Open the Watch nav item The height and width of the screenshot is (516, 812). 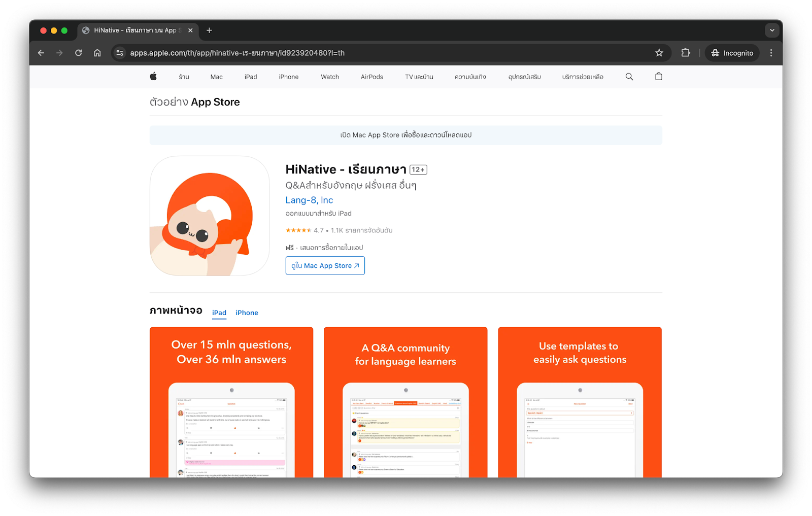pos(330,77)
